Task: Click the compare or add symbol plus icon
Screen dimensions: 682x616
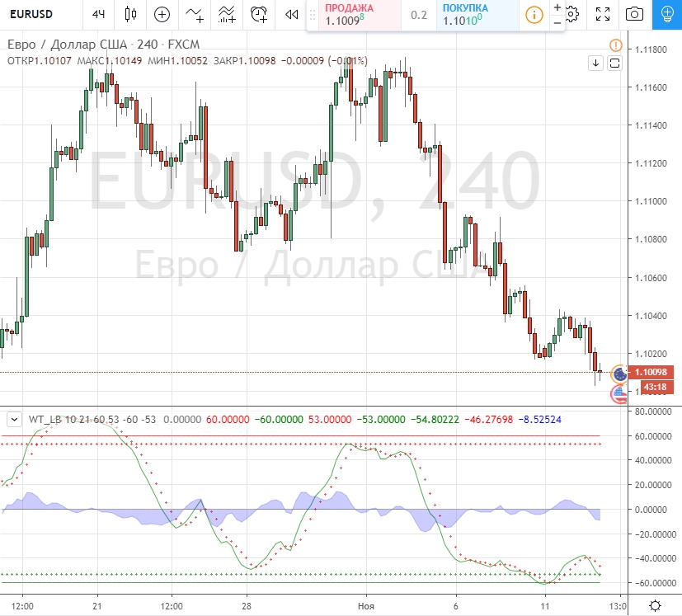Action: (162, 14)
